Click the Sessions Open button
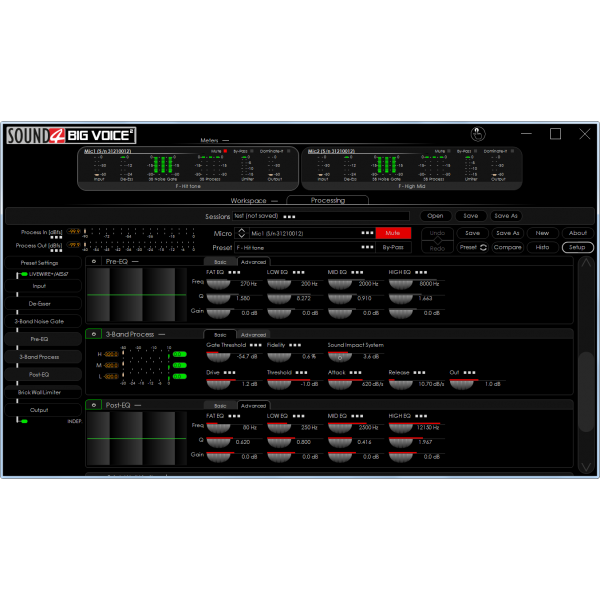The height and width of the screenshot is (600, 600). pyautogui.click(x=435, y=216)
